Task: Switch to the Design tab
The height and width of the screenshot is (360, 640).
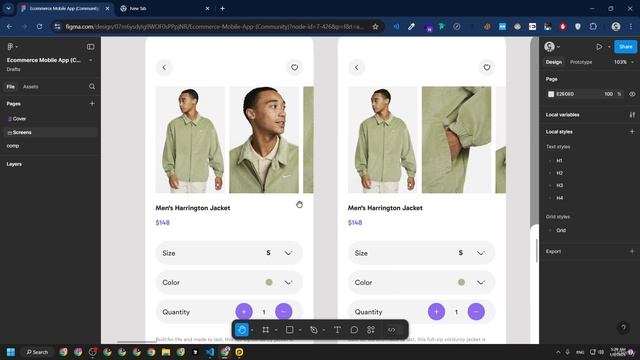Action: point(554,62)
